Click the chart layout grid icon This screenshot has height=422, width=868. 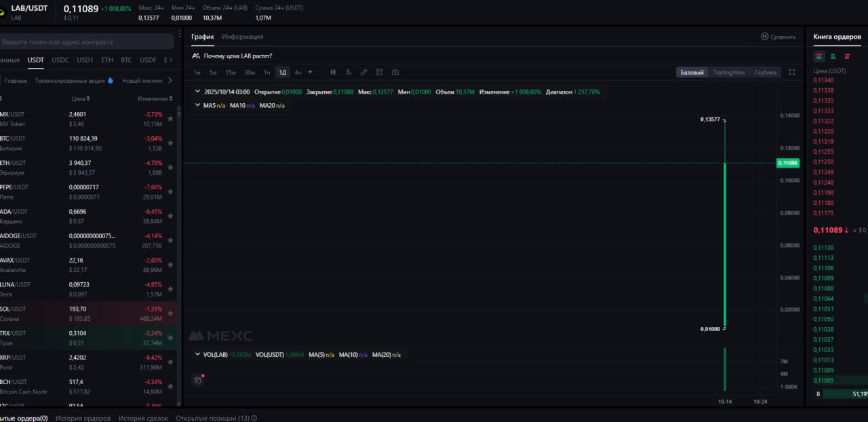pos(380,72)
